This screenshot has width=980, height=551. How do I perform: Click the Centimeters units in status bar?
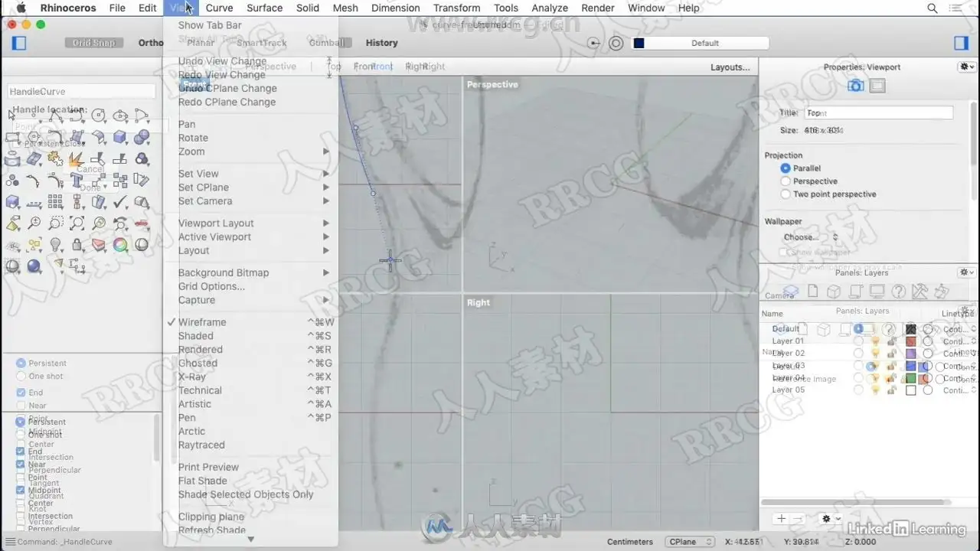630,542
